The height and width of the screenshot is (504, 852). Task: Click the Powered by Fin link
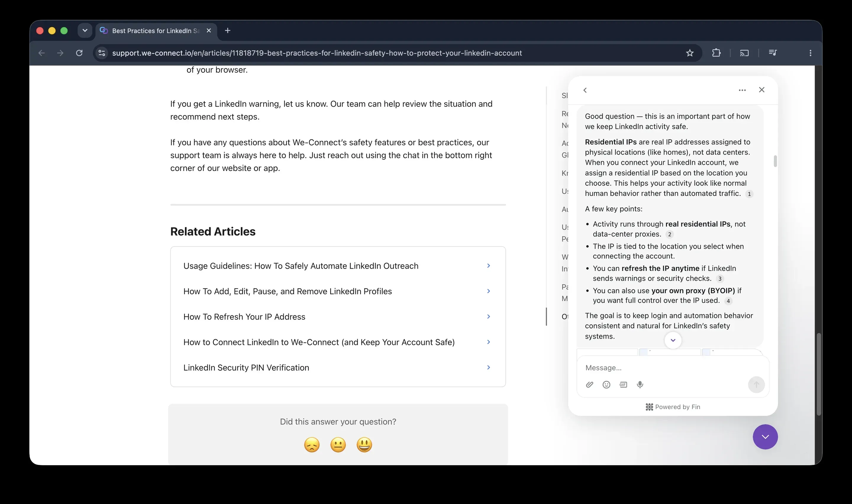673,407
